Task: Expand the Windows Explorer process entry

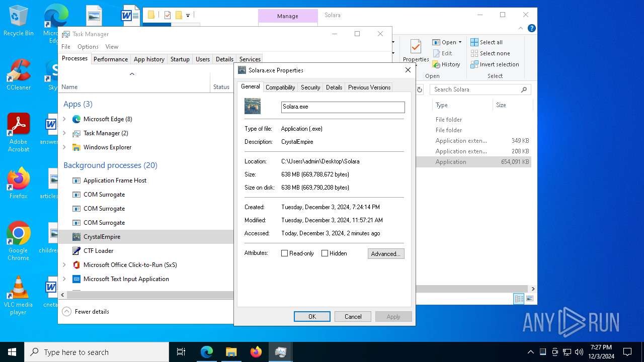Action: pyautogui.click(x=64, y=147)
